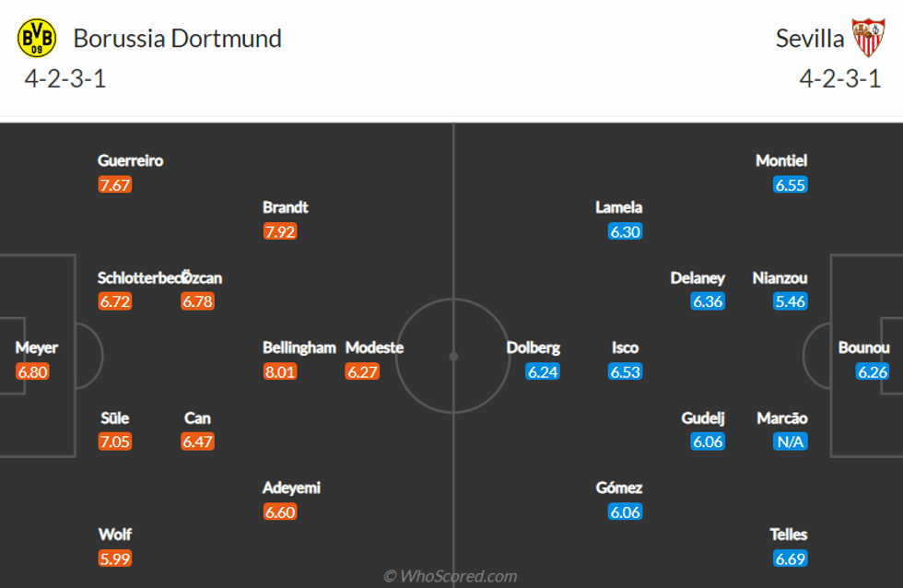
Task: Click Wolf's 5.99 rating badge
Action: [x=115, y=558]
